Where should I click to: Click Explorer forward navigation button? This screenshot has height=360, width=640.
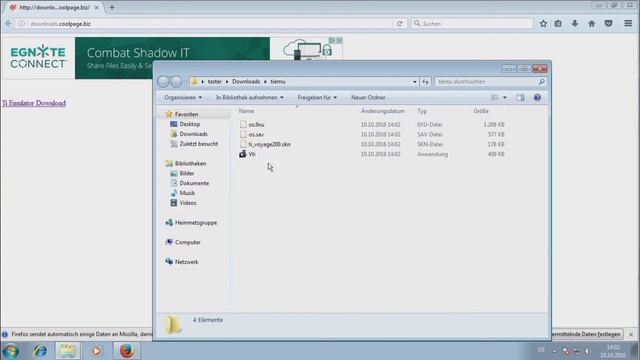(176, 82)
